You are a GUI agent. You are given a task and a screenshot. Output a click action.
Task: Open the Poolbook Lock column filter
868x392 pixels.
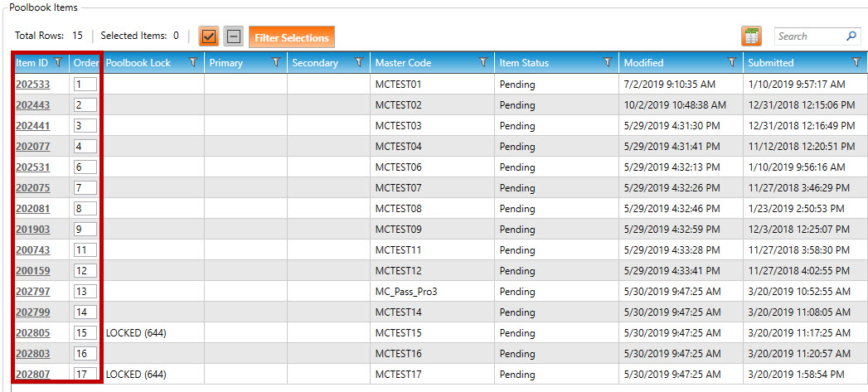coord(193,63)
